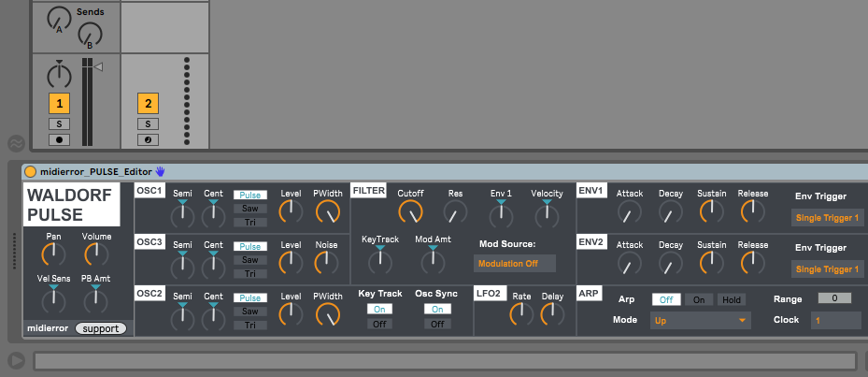Turn Osc Sync On

pyautogui.click(x=437, y=310)
